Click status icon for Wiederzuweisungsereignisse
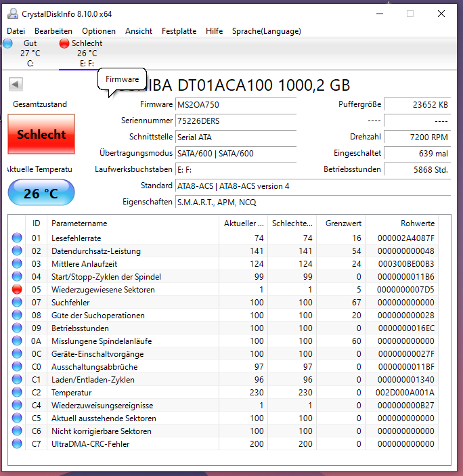Screen dimensions: 463x476 point(17,405)
